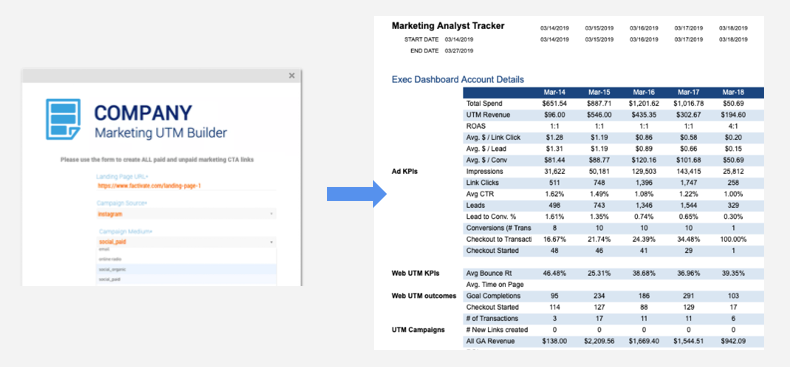Select the START DATE value 03/14/2019
This screenshot has height=367, width=790.
[x=459, y=39]
